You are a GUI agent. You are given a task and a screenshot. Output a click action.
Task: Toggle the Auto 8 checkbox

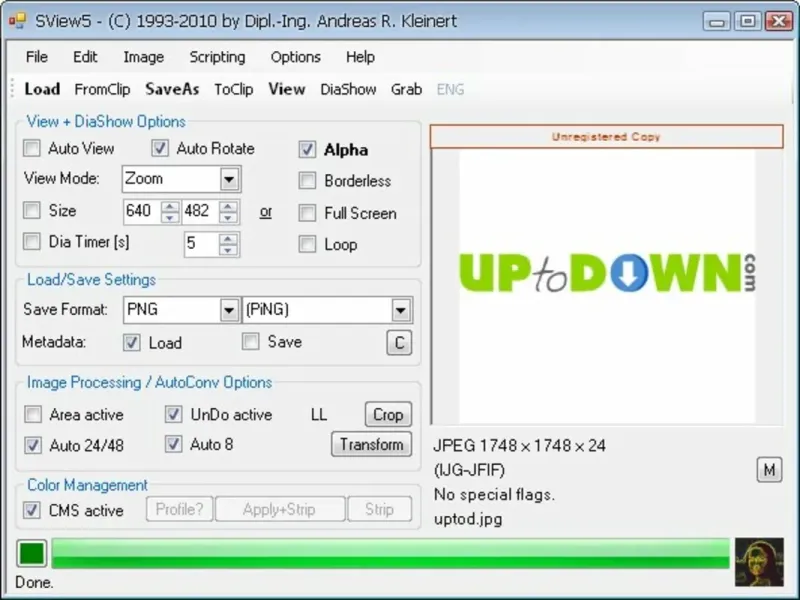point(173,444)
